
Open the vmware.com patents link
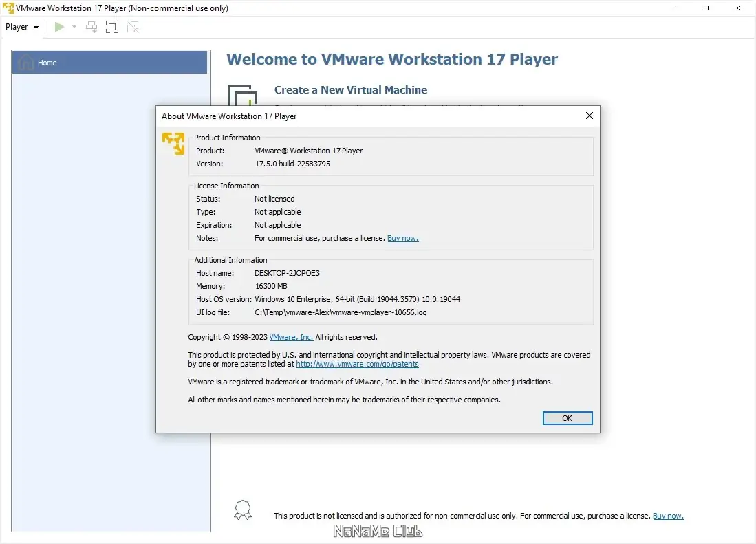point(357,365)
